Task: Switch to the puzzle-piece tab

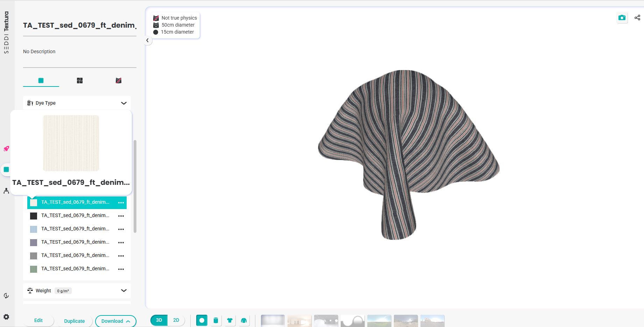Action: (80, 81)
